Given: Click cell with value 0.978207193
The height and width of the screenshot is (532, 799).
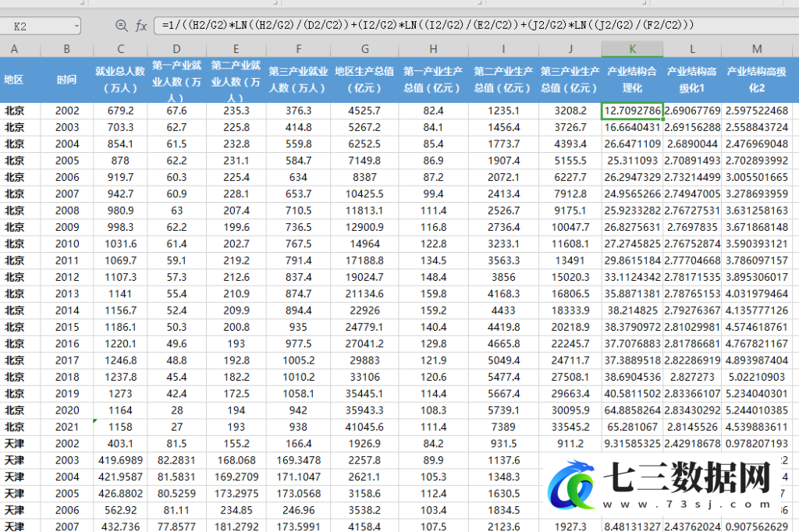Looking at the screenshot, I should [x=757, y=443].
